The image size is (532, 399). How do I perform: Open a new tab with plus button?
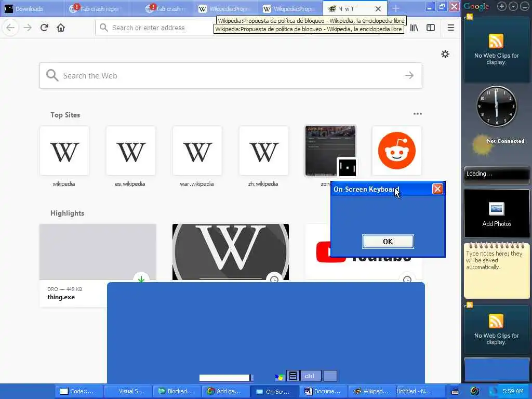pyautogui.click(x=395, y=8)
